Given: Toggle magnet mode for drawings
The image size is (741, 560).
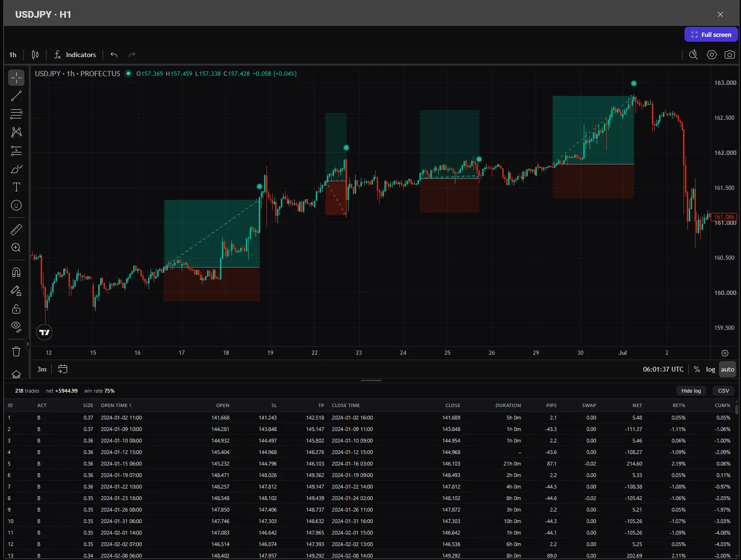Looking at the screenshot, I should pyautogui.click(x=16, y=272).
